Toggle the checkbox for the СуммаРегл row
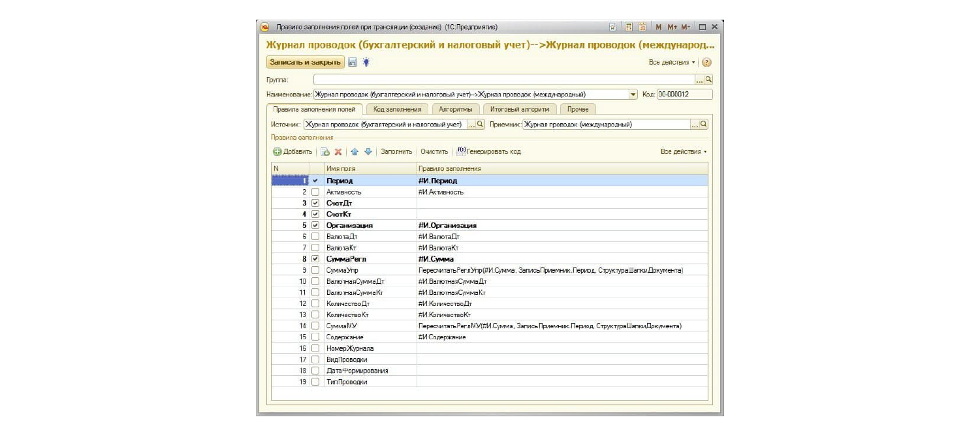The height and width of the screenshot is (443, 980). [x=316, y=259]
